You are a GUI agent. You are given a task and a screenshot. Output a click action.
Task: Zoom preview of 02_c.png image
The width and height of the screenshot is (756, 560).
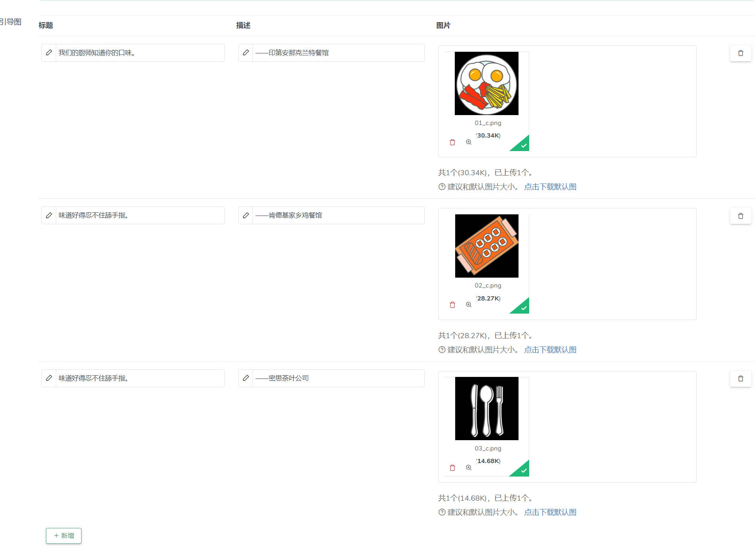point(469,305)
